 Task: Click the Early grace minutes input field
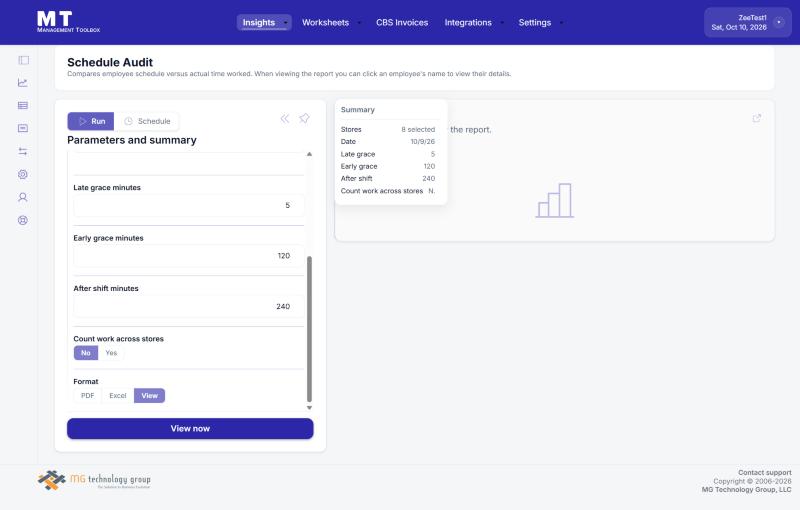click(189, 256)
